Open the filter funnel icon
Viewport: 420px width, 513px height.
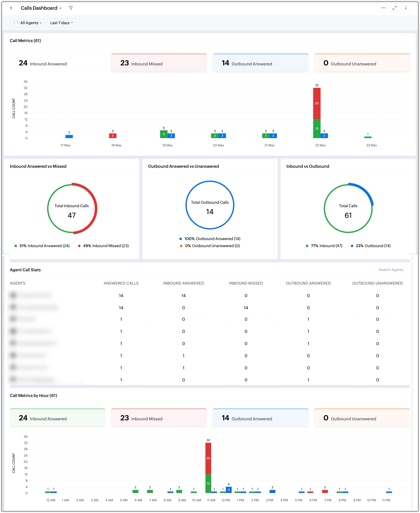(x=71, y=8)
